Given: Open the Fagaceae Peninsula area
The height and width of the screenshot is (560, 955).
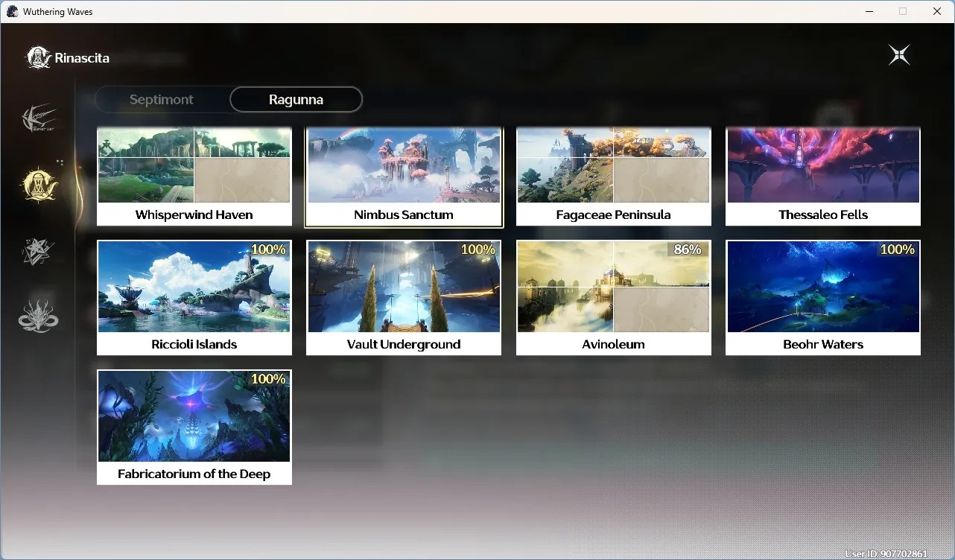Looking at the screenshot, I should 614,176.
